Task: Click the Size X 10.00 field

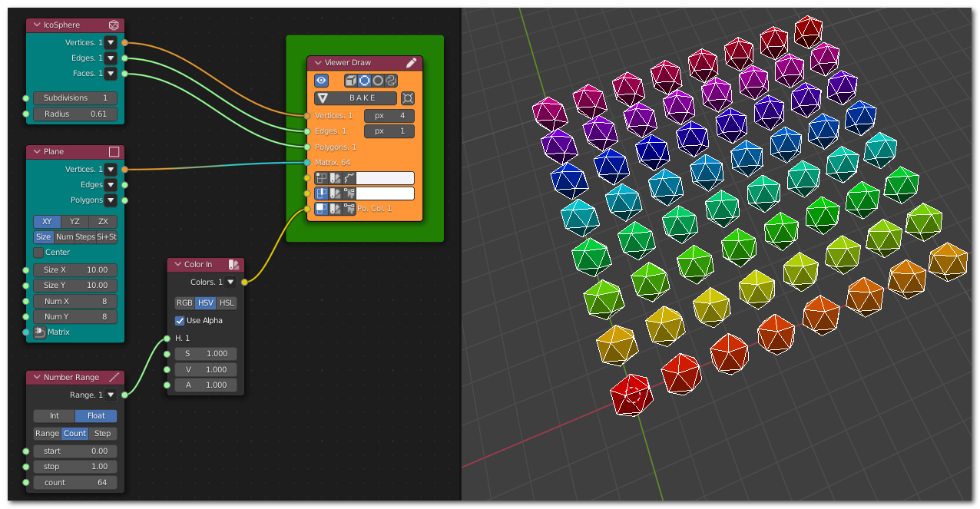Action: pos(75,270)
